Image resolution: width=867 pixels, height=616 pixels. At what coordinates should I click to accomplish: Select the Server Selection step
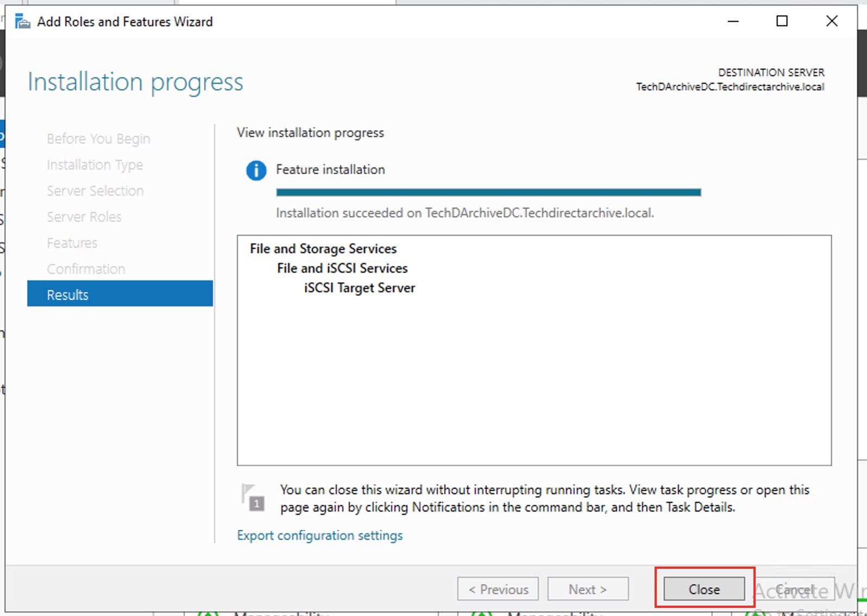click(95, 191)
